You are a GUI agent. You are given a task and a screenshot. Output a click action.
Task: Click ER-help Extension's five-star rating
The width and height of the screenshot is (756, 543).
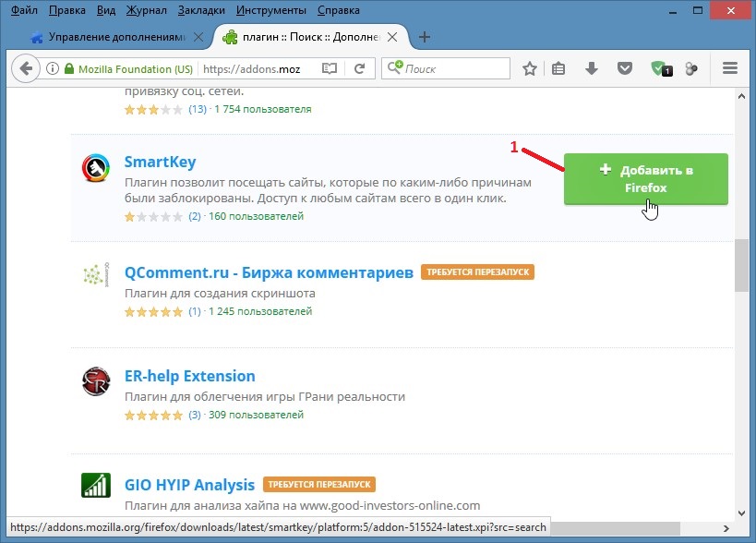click(154, 416)
